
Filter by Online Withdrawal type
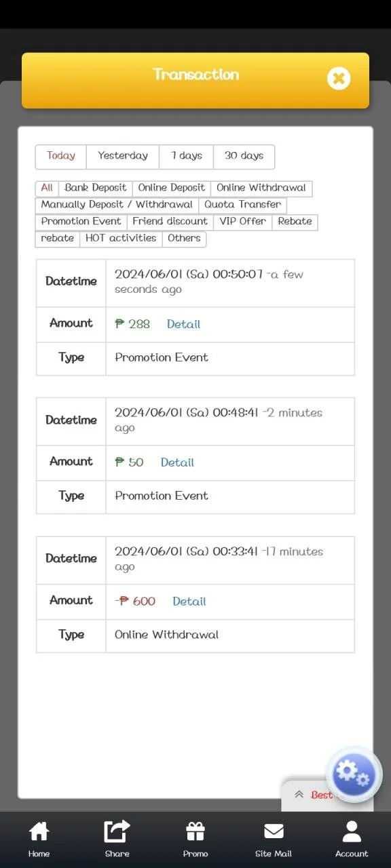click(x=261, y=188)
